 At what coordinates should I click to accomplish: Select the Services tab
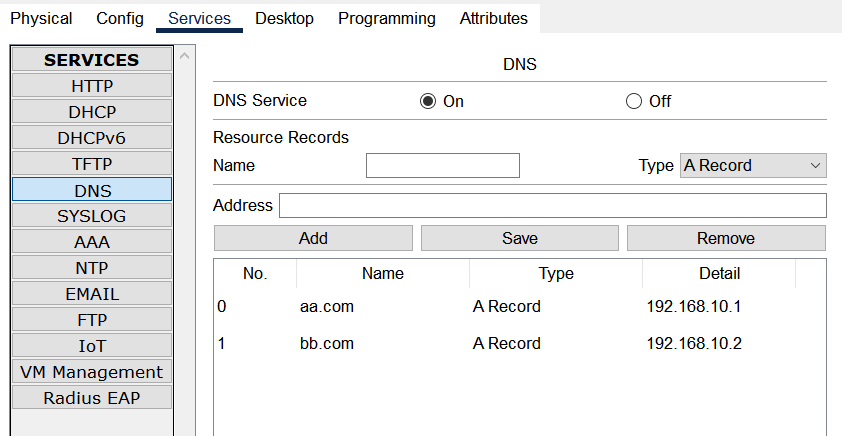coord(199,18)
